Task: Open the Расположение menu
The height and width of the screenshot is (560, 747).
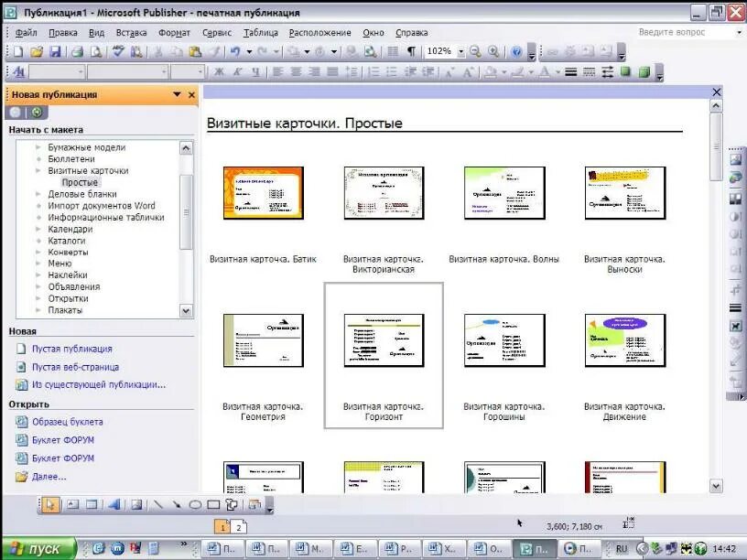Action: (320, 32)
